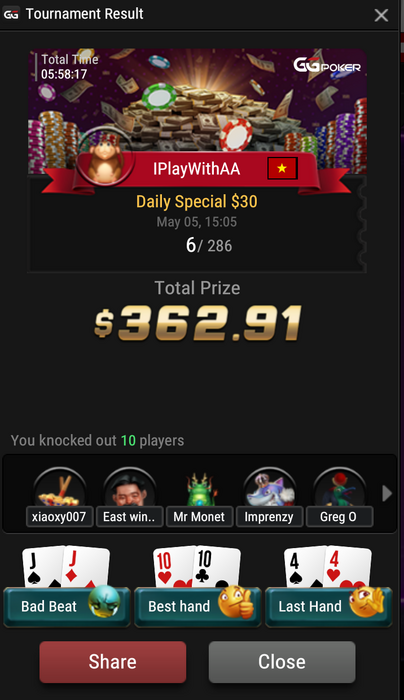Screen dimensions: 404x700
Task: Select Mr Monet dragon avatar
Action: tap(200, 488)
